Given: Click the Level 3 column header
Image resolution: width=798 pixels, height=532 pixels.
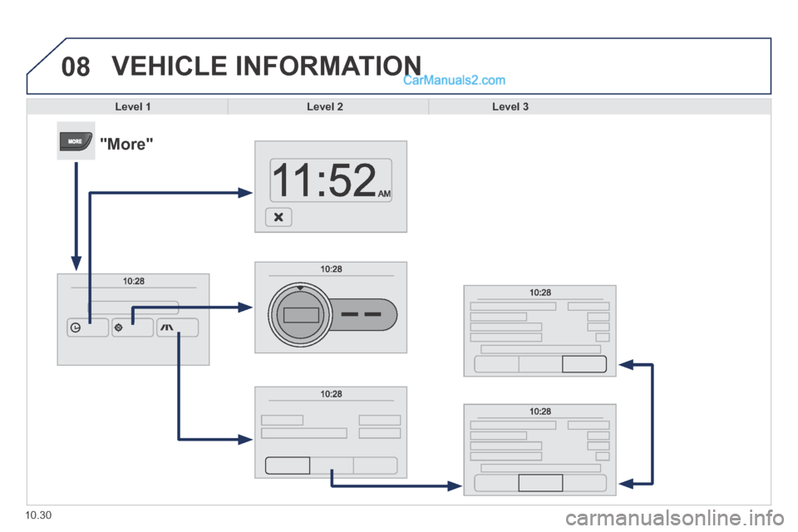Looking at the screenshot, I should coord(510,106).
